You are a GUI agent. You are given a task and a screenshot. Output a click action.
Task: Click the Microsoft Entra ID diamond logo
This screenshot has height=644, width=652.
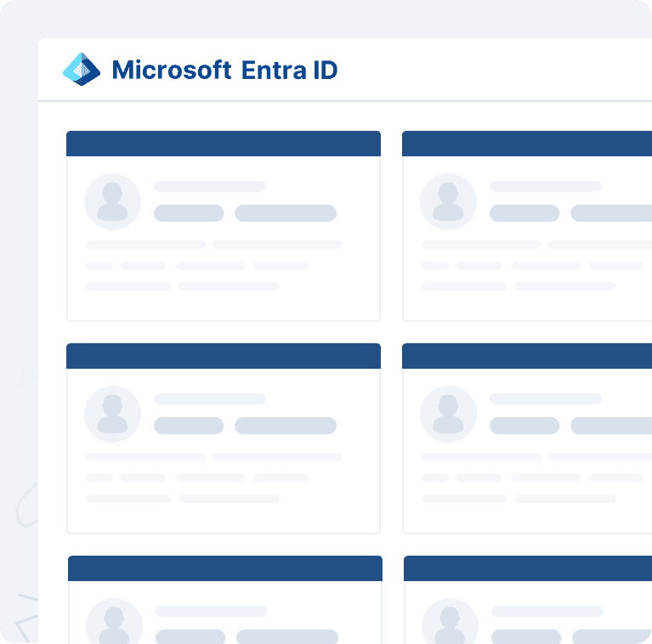coord(82,69)
